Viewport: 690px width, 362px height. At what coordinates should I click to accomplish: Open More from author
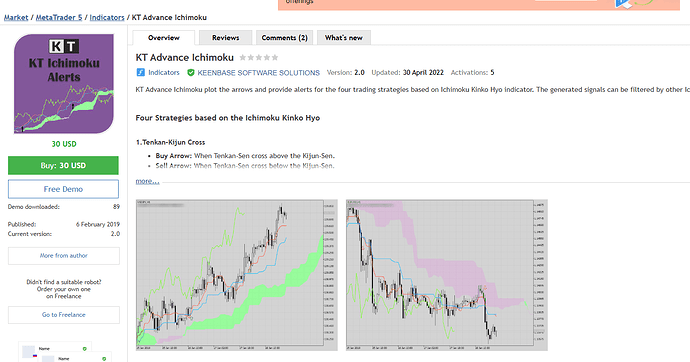tap(64, 256)
